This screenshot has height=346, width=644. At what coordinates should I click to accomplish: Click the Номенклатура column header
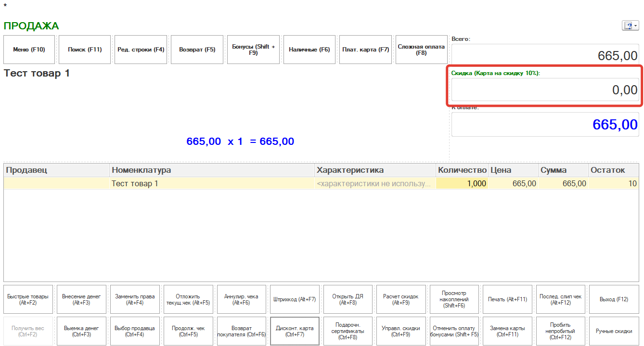point(212,170)
